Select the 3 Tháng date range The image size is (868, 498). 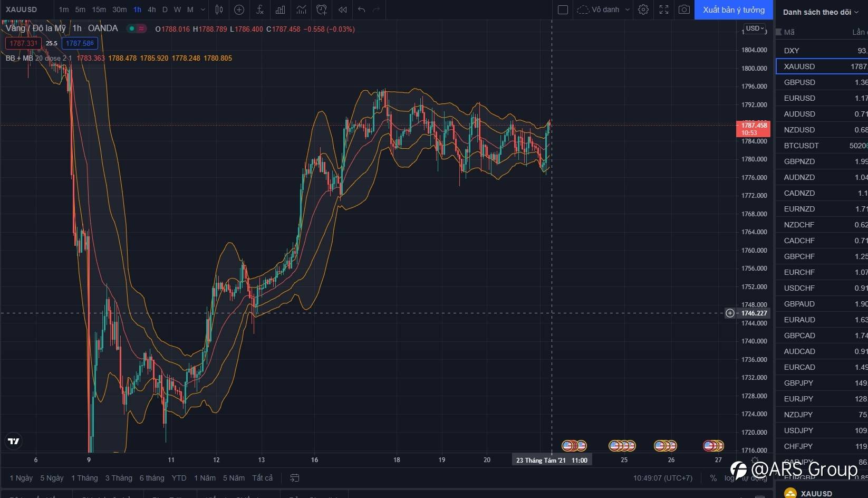119,478
